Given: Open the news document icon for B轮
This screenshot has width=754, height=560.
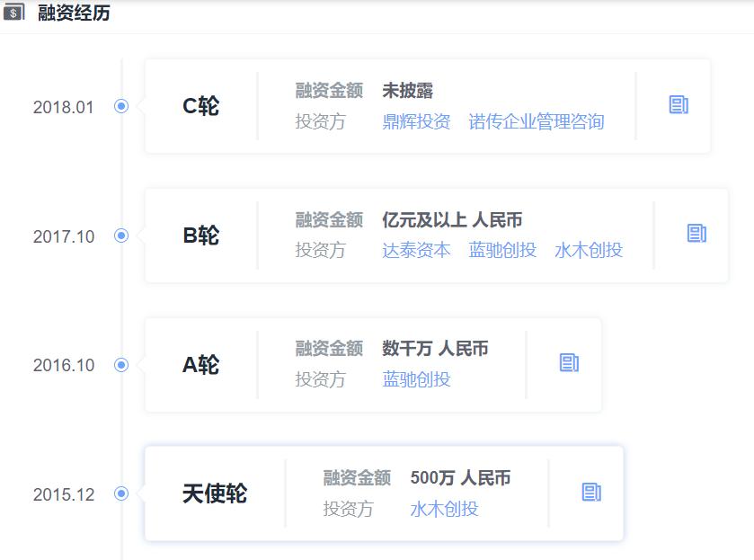Looking at the screenshot, I should [696, 234].
